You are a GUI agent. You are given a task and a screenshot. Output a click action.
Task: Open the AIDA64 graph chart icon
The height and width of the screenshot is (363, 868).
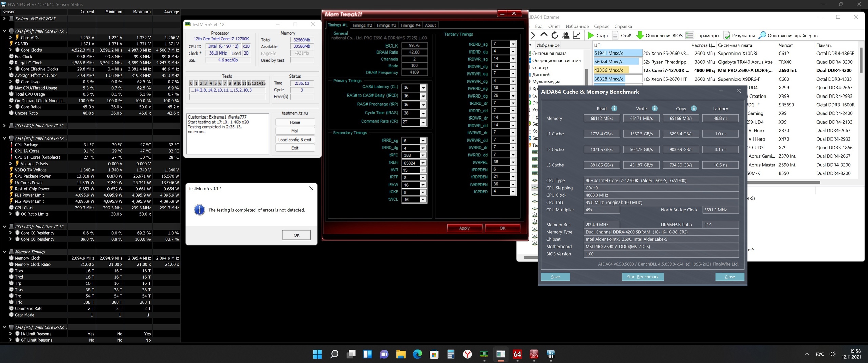click(x=576, y=35)
